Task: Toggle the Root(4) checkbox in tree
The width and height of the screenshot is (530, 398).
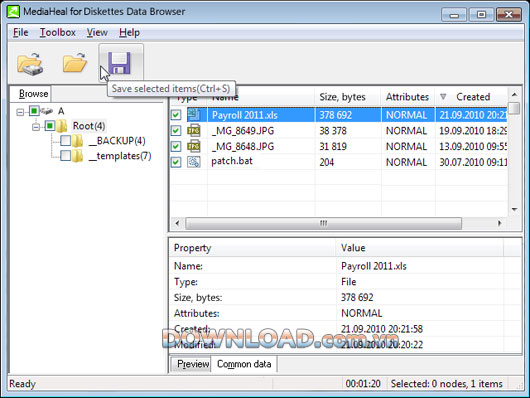Action: pyautogui.click(x=50, y=126)
